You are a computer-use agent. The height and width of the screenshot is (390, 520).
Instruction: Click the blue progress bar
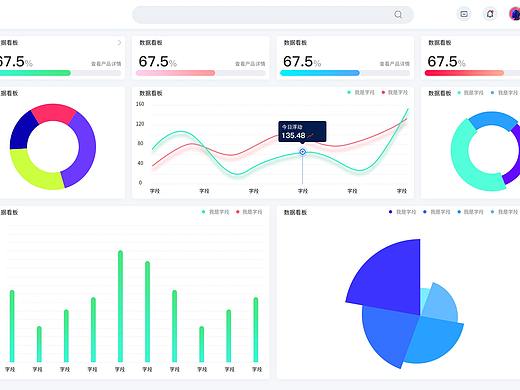point(345,73)
